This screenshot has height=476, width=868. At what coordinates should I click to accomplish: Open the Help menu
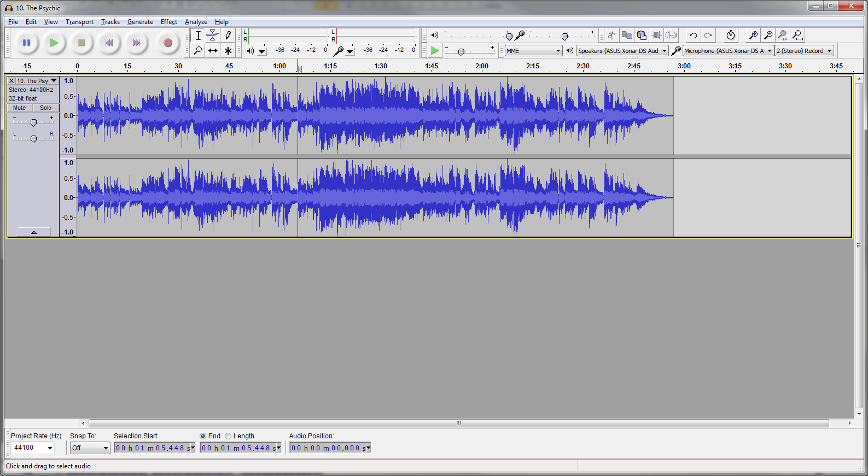[x=222, y=22]
